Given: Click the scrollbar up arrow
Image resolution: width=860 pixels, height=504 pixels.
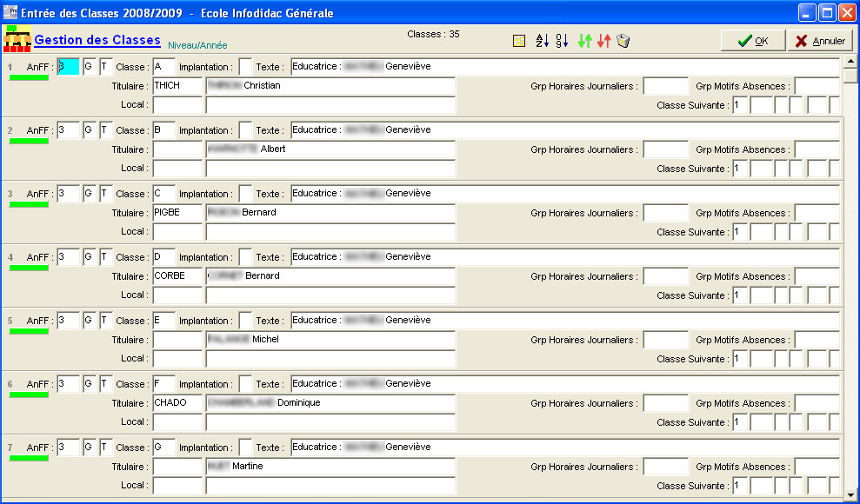Looking at the screenshot, I should pyautogui.click(x=850, y=61).
